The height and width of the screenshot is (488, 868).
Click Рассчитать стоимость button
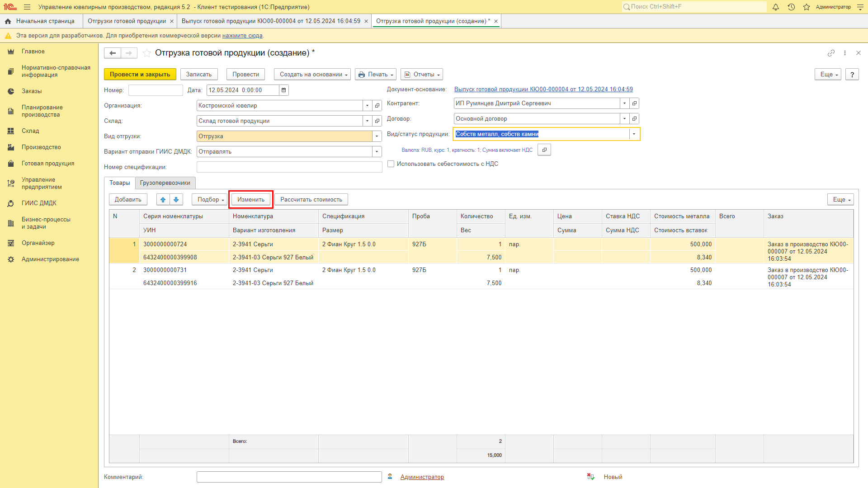[x=311, y=199]
